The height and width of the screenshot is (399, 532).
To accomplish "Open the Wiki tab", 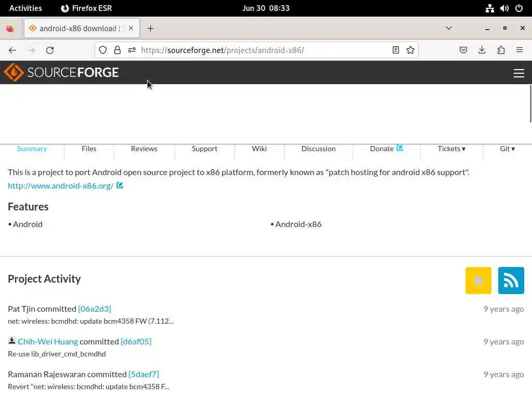I will pyautogui.click(x=259, y=149).
